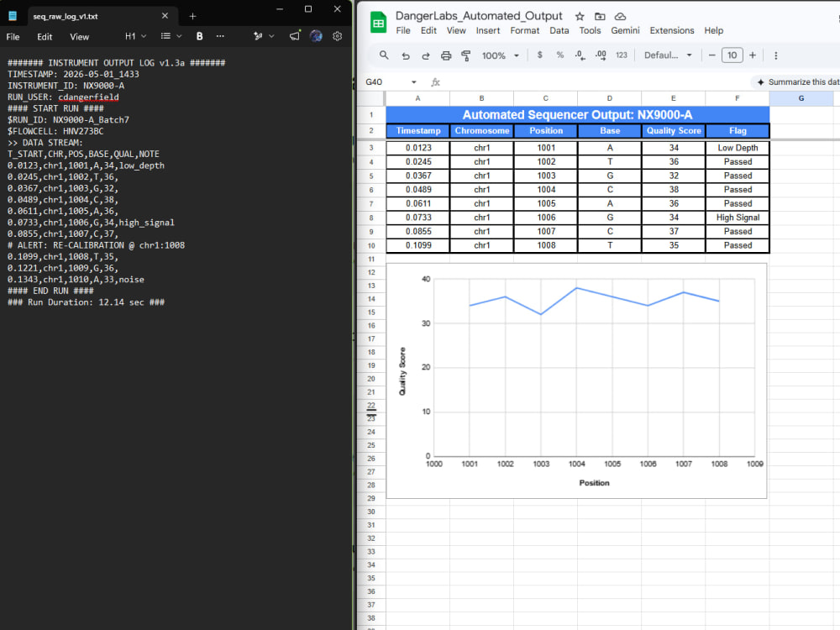Click the RE-CALIBRATION alert line in log
840x630 pixels.
(96, 245)
